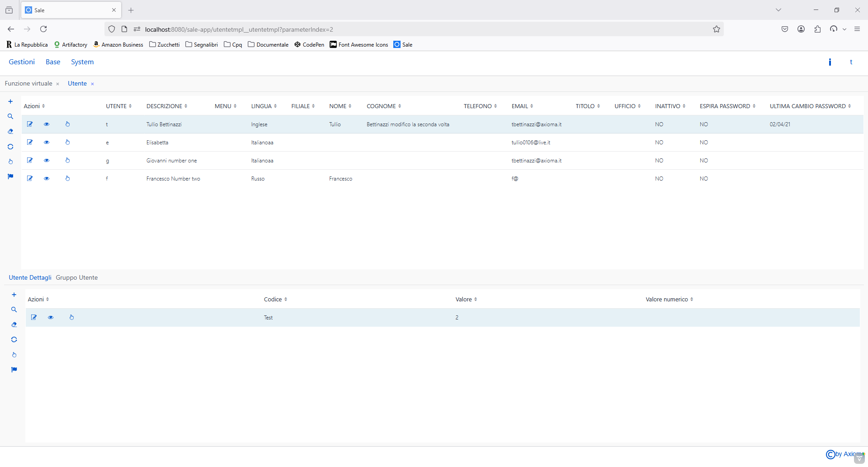This screenshot has height=467, width=868.
Task: Click the refresh icon in the upper users toolbar
Action: (10, 147)
